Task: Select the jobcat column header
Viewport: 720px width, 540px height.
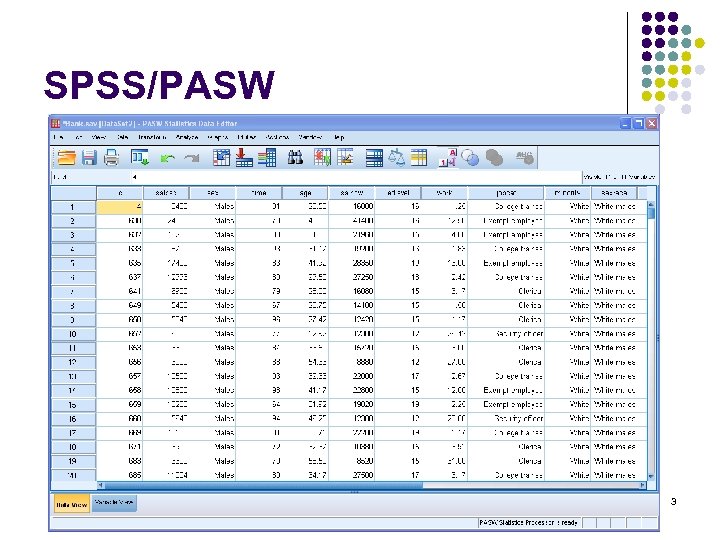Action: tap(506, 193)
